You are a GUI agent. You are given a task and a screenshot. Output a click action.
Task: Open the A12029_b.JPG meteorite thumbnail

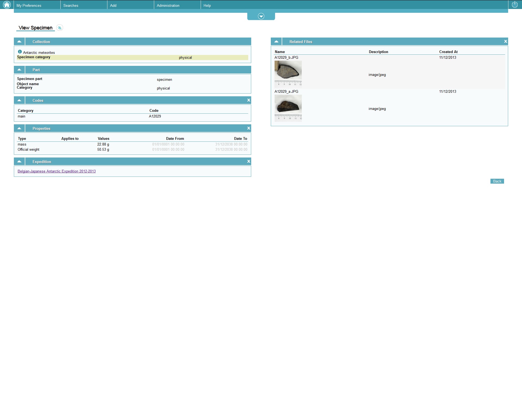pos(288,73)
